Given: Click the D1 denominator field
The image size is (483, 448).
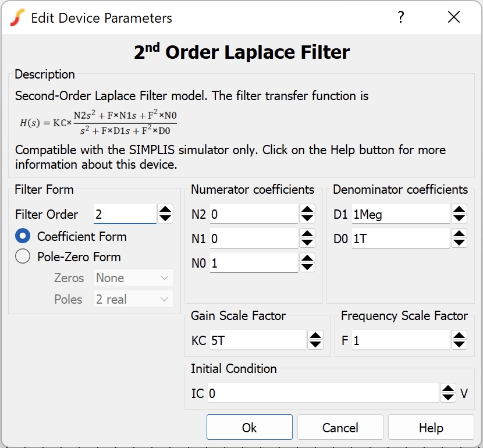Looking at the screenshot, I should click(401, 214).
